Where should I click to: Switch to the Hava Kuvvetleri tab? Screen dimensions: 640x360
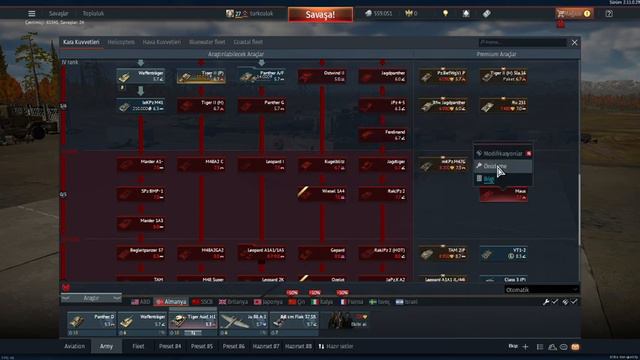coord(162,42)
